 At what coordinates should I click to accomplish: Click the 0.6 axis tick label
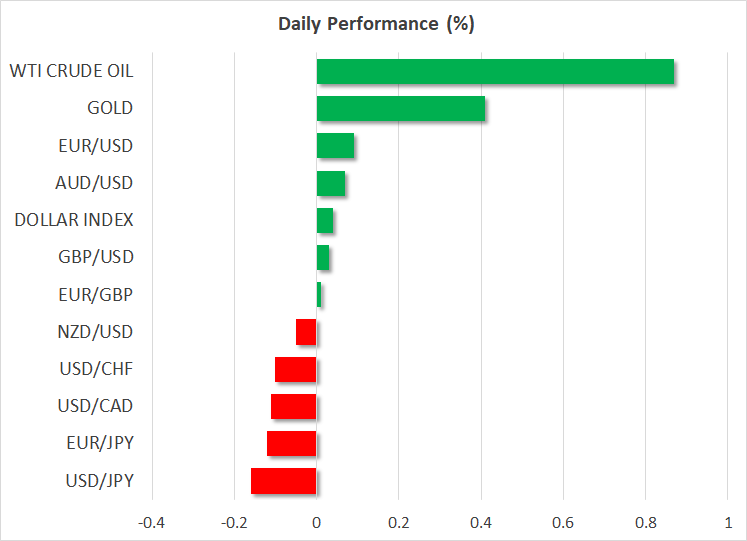click(x=563, y=523)
